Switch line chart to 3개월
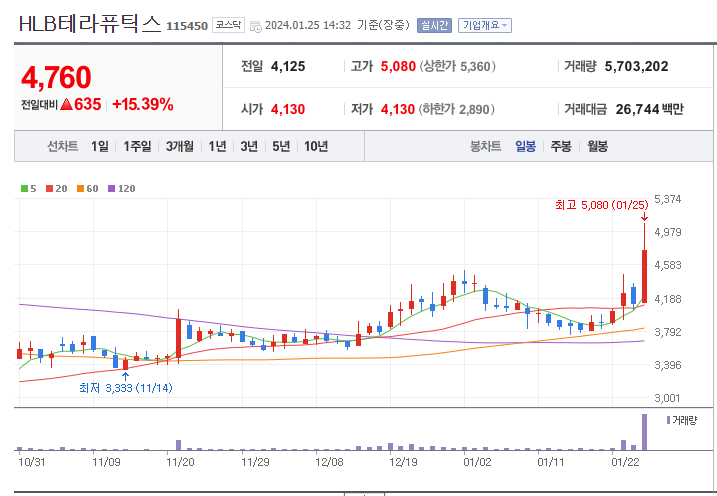Image resolution: width=717 pixels, height=496 pixels. (179, 146)
